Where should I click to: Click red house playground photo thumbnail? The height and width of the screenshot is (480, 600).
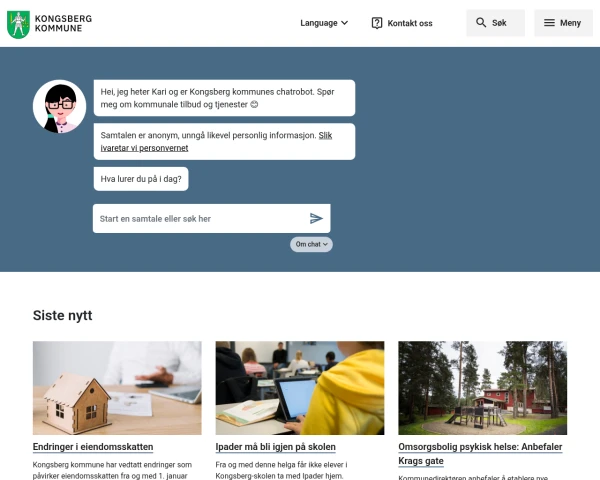(483, 388)
